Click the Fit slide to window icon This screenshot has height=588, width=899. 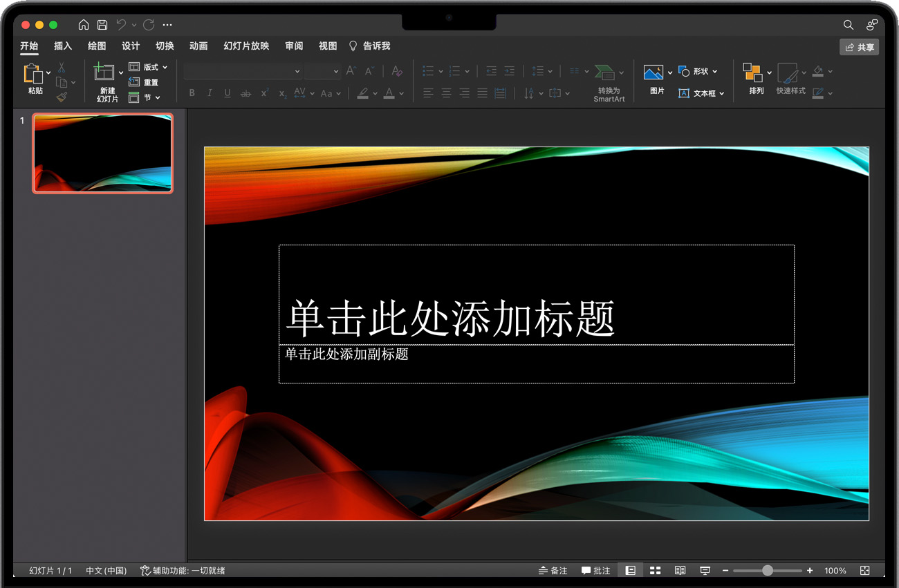[865, 571]
